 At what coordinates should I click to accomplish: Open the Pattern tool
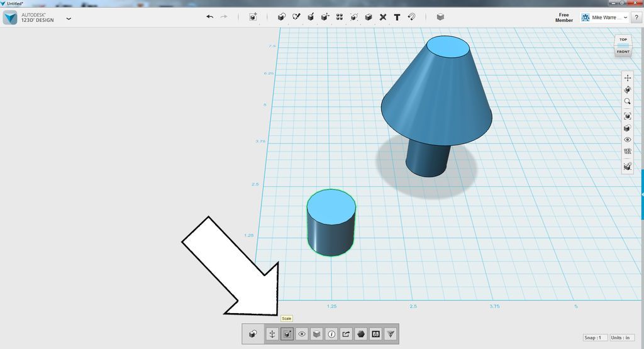(340, 17)
